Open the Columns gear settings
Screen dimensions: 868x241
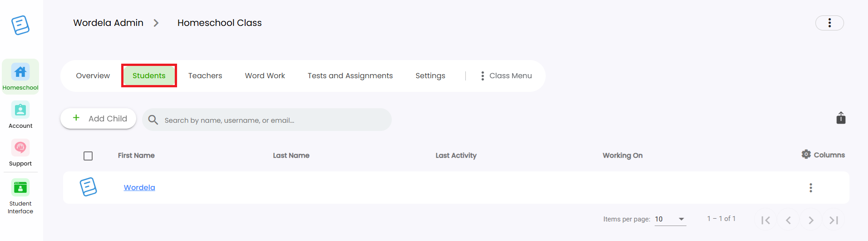click(x=823, y=155)
